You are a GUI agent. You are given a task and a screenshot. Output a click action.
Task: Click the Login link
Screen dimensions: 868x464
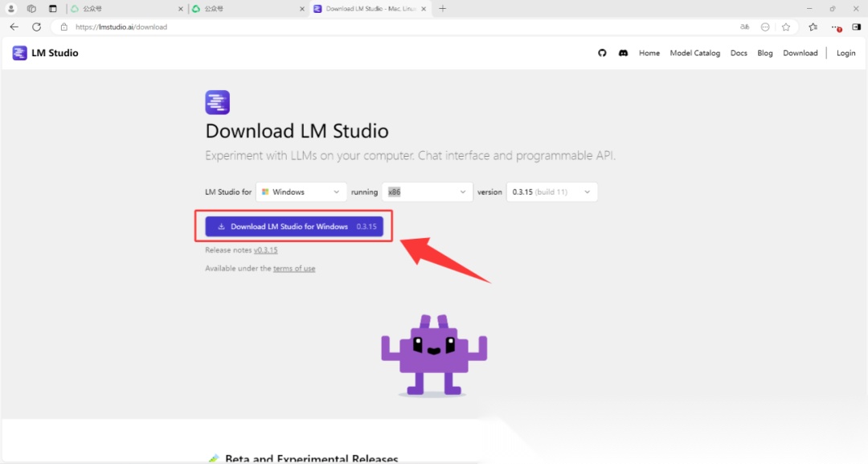pyautogui.click(x=845, y=53)
